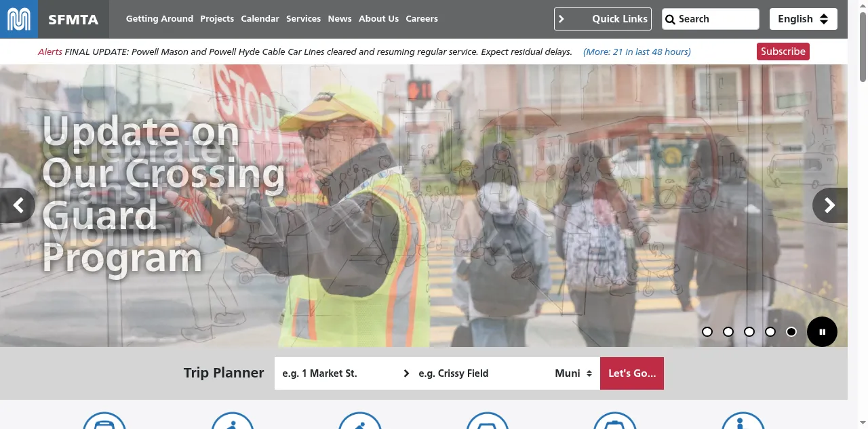
Task: Open the Getting Around menu
Action: tap(159, 19)
